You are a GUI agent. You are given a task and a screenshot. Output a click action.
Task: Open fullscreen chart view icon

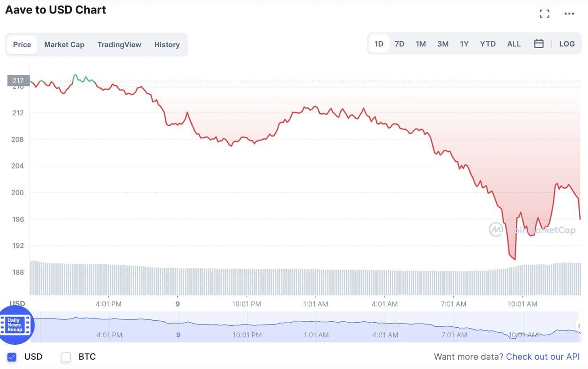tap(544, 14)
